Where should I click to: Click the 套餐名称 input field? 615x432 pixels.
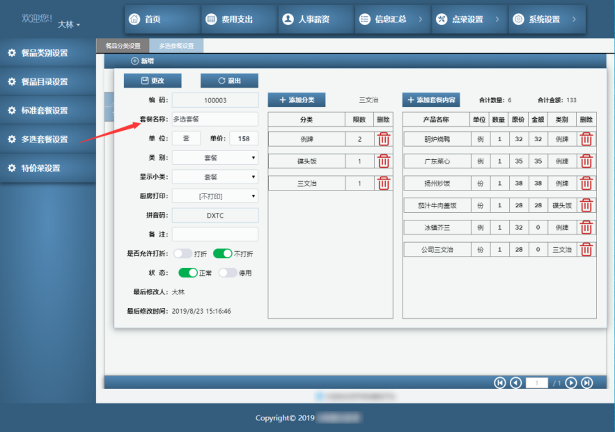coord(215,119)
